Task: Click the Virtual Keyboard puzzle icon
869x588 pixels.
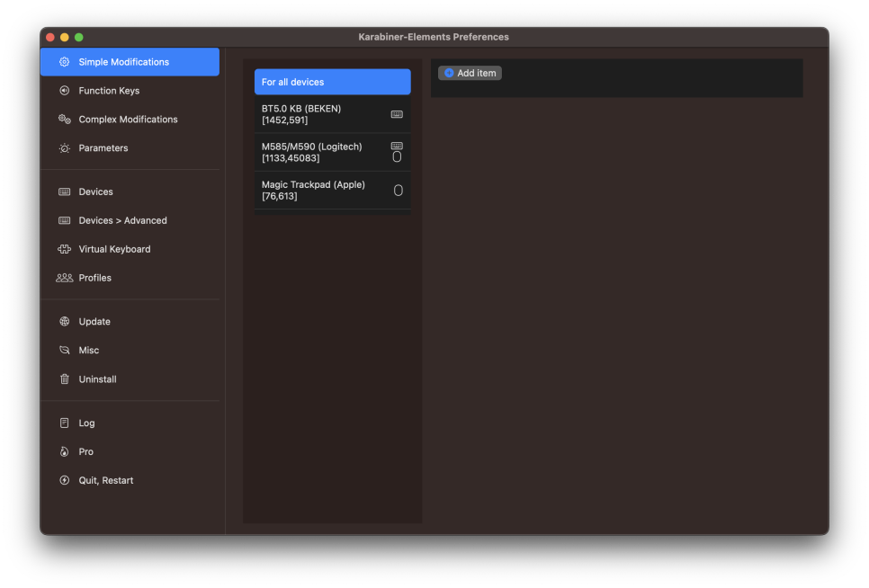Action: [x=64, y=249]
